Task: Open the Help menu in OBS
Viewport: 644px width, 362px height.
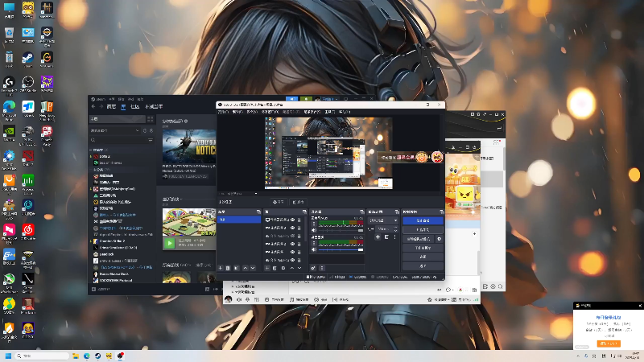Action: [345, 112]
